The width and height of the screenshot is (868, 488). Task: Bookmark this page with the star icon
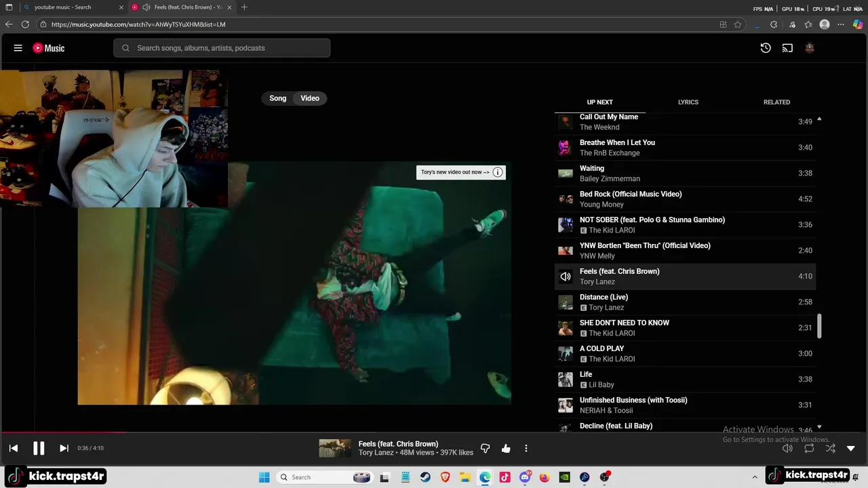(738, 24)
